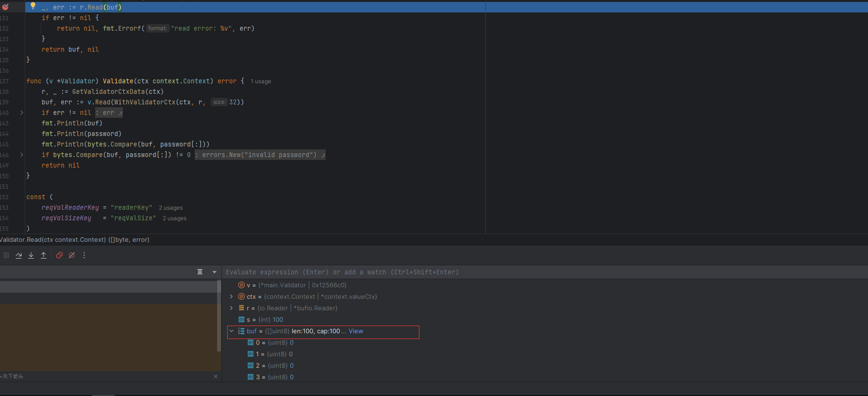Image resolution: width=868 pixels, height=396 pixels.
Task: Click the Evaluate expression input field
Action: [545, 272]
